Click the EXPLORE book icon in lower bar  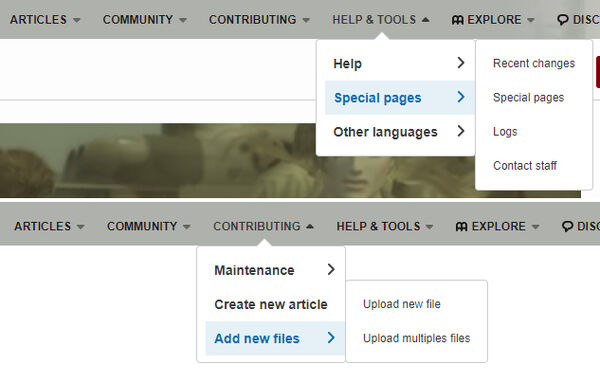click(461, 227)
